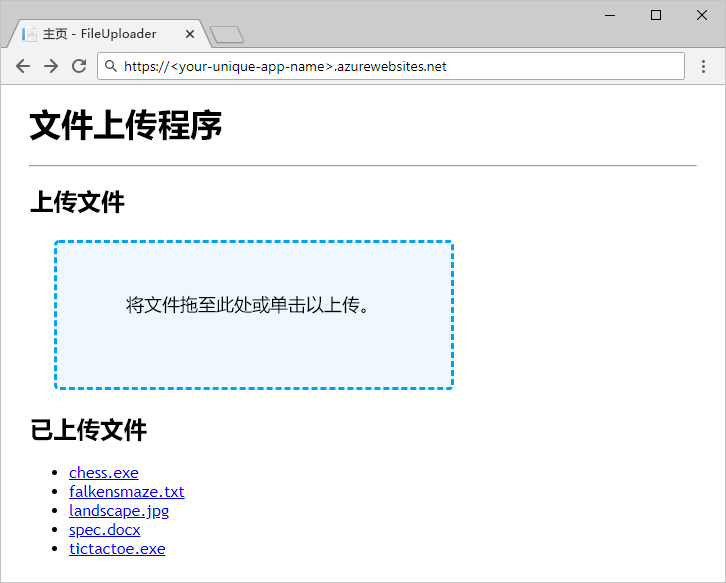Select the 主页 - FileUploader tab
Image resolution: width=726 pixels, height=583 pixels.
[108, 34]
